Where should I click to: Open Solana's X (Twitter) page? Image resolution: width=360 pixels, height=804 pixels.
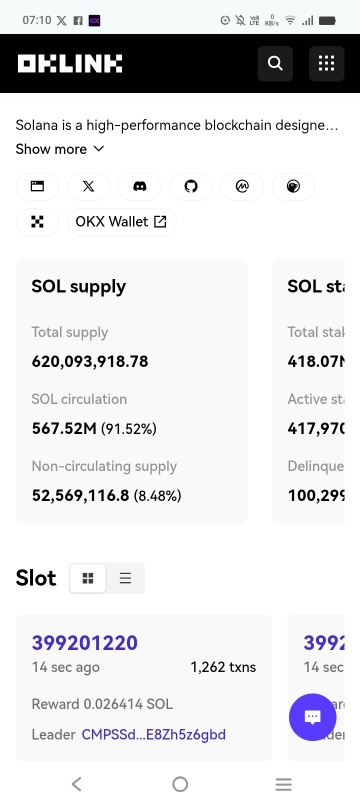88,187
